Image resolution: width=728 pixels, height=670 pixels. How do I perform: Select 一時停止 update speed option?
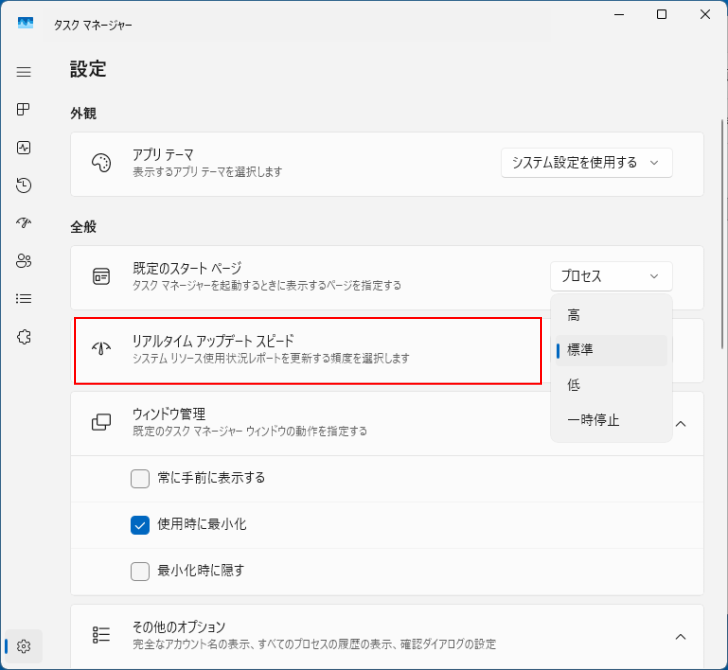click(x=611, y=420)
